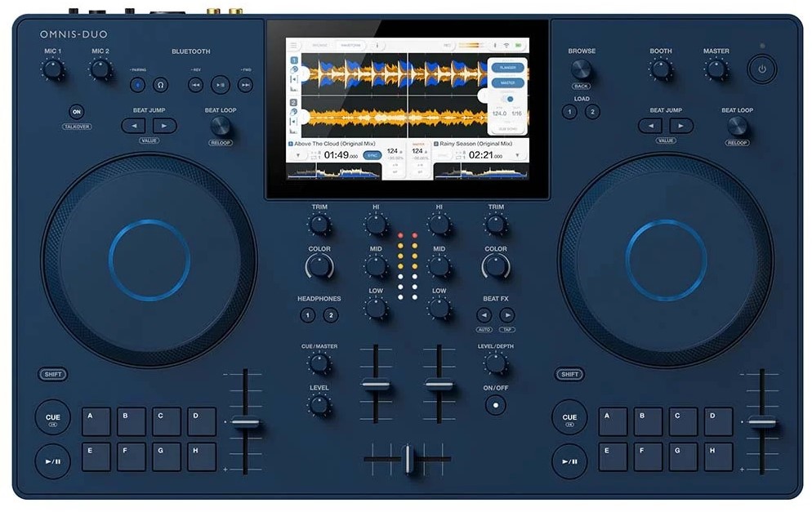Push the power button

pyautogui.click(x=762, y=69)
